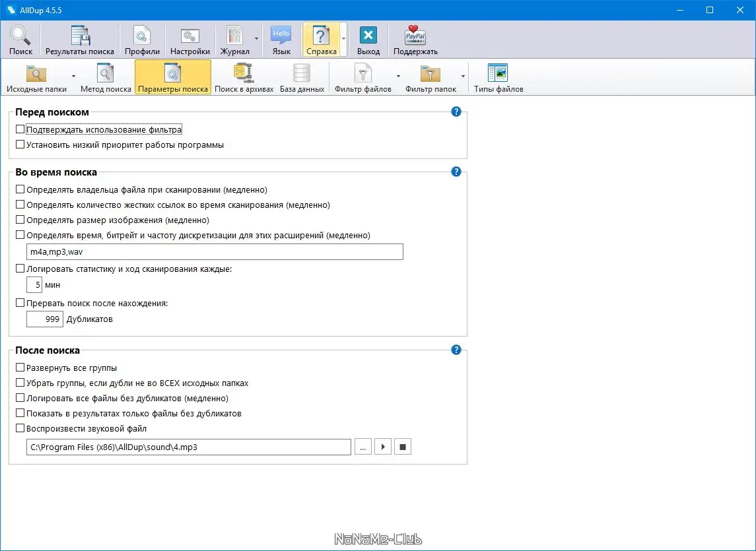
Task: Expand the Фильтр папок dropdown arrow
Action: tap(463, 76)
